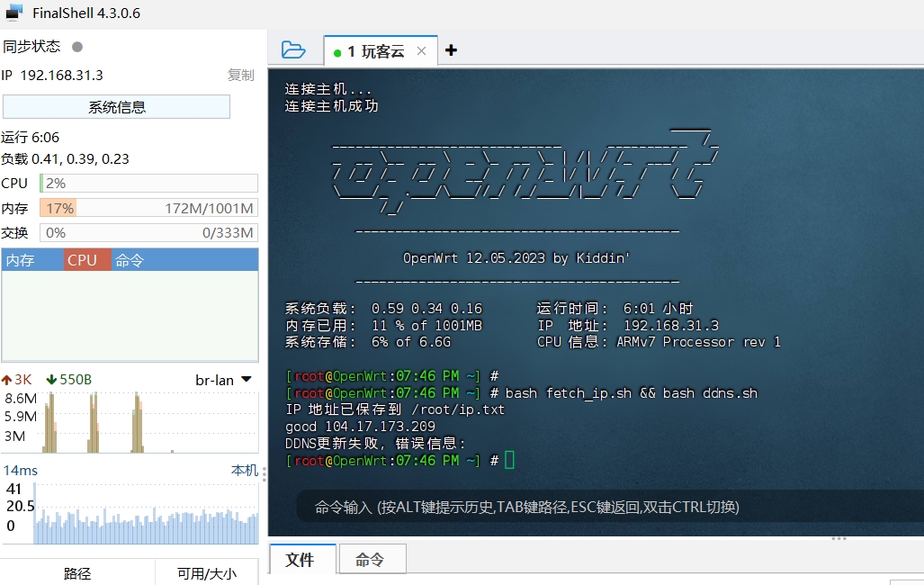Switch to the bottom 命令 tab
Image resolution: width=924 pixels, height=585 pixels.
click(x=372, y=559)
